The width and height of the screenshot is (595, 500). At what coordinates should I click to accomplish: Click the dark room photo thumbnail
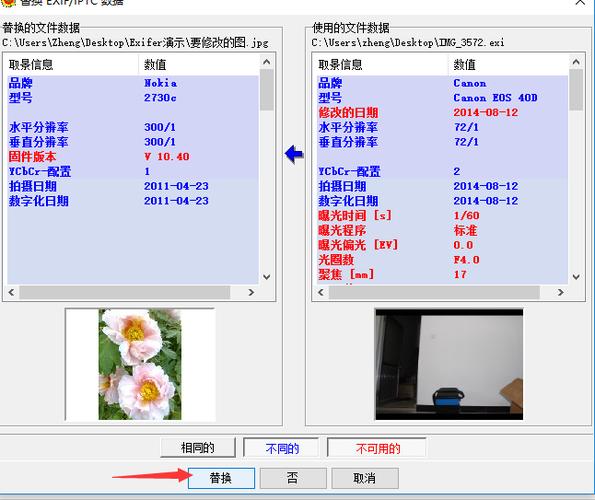449,365
